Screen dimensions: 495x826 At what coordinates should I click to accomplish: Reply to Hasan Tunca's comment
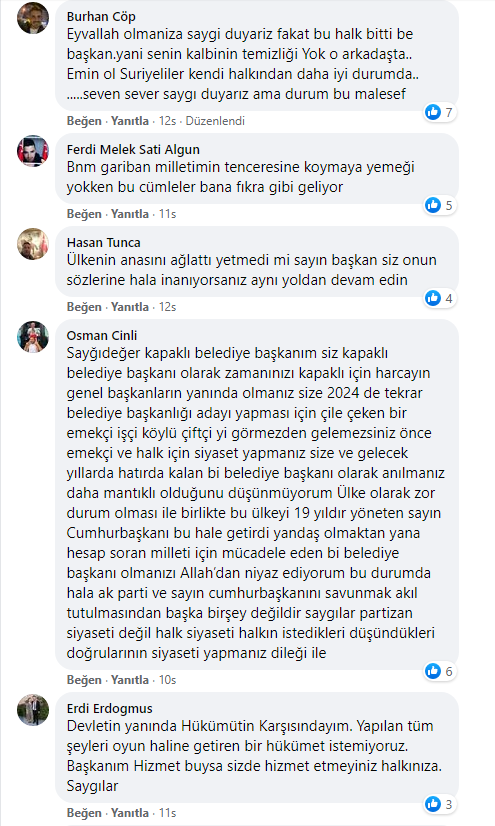pos(130,307)
